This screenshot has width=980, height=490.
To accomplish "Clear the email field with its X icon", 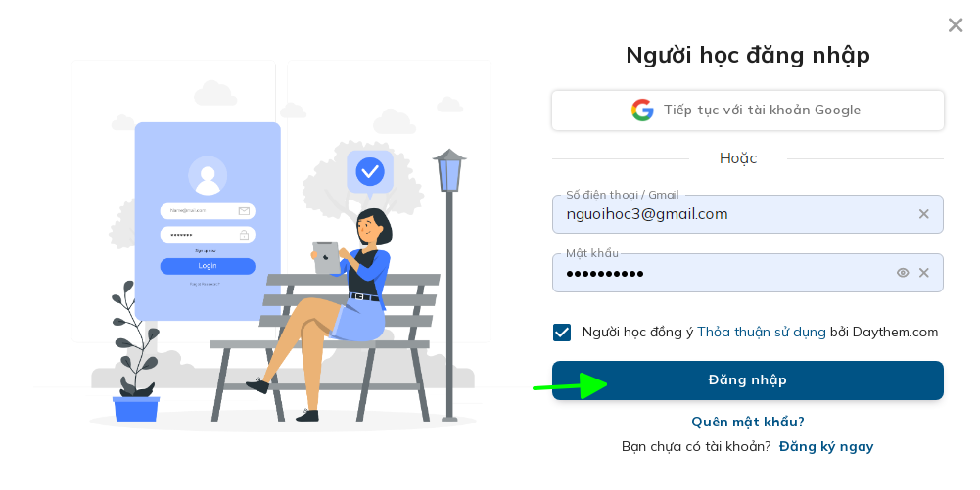I will point(924,214).
